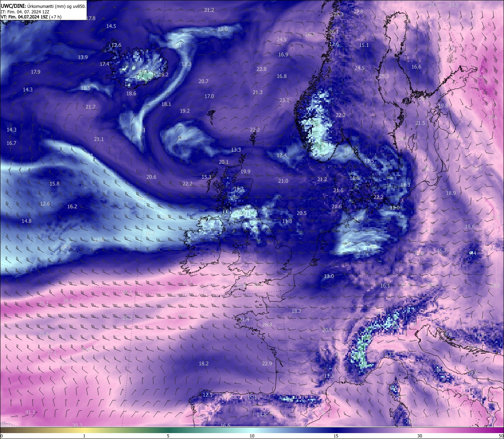Click the valid time 'VT: Fim. 04.07.2024 19Z (+7 h)'
This screenshot has height=439, width=504.
tap(31, 17)
